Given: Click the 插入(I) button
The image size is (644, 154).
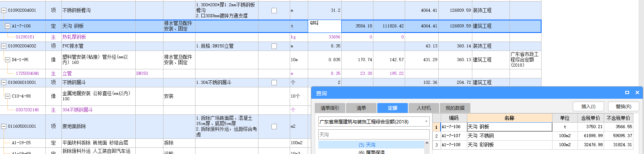Looking at the screenshot, I should (588, 107).
